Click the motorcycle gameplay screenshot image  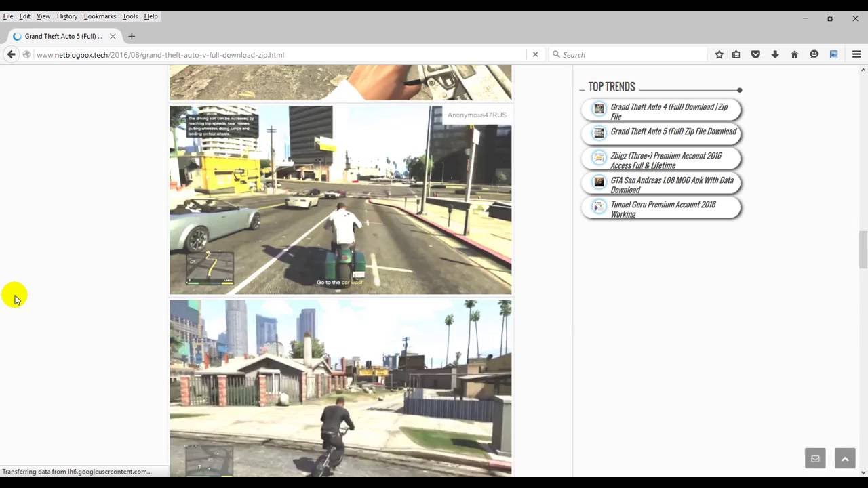point(340,200)
